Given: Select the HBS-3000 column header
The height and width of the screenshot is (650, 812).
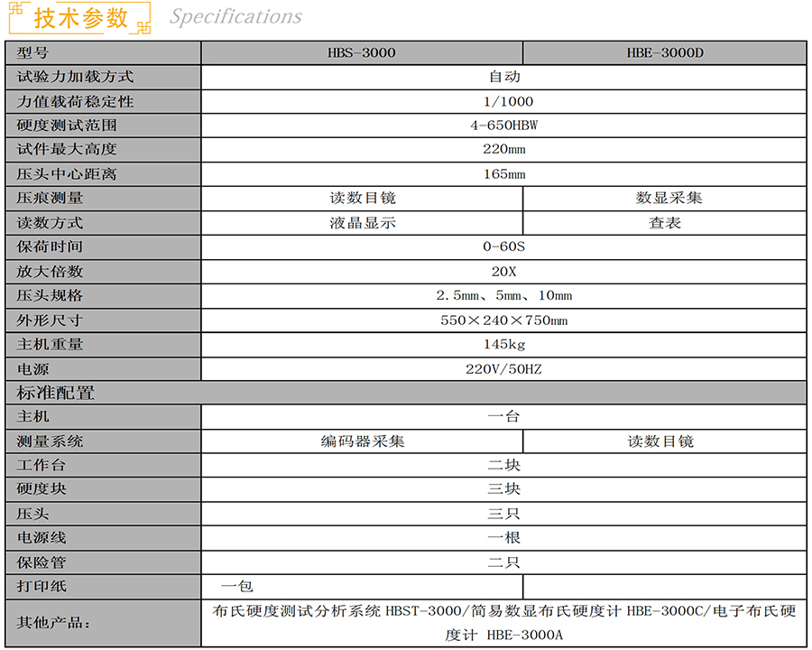Looking at the screenshot, I should (x=362, y=52).
